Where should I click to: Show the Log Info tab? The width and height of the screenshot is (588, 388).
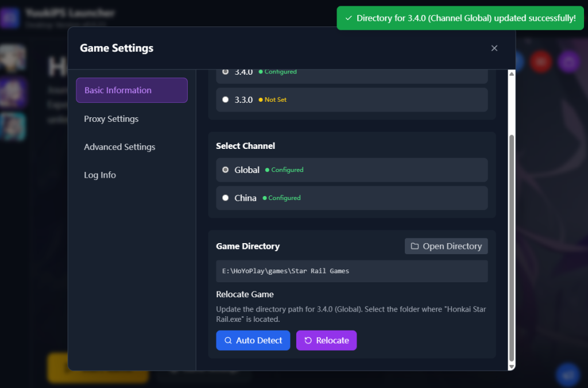[x=100, y=175]
